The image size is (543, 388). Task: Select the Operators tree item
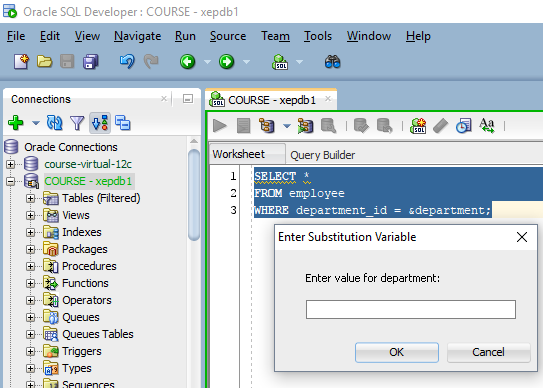click(87, 300)
